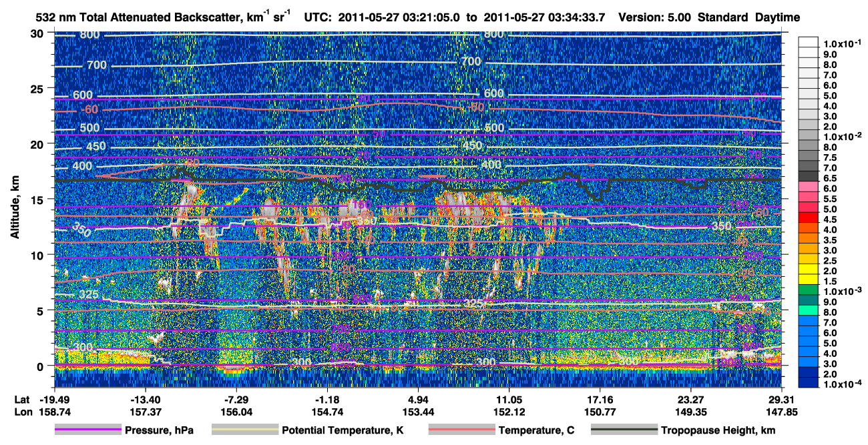Click the colorbar label '1.0x10-2'
868x445 pixels.
coord(843,137)
